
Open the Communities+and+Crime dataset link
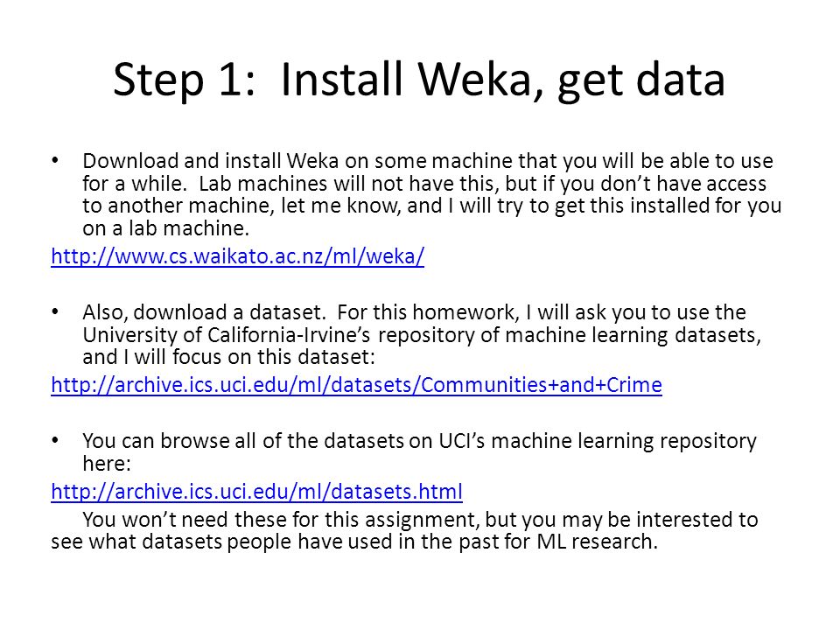(x=356, y=385)
